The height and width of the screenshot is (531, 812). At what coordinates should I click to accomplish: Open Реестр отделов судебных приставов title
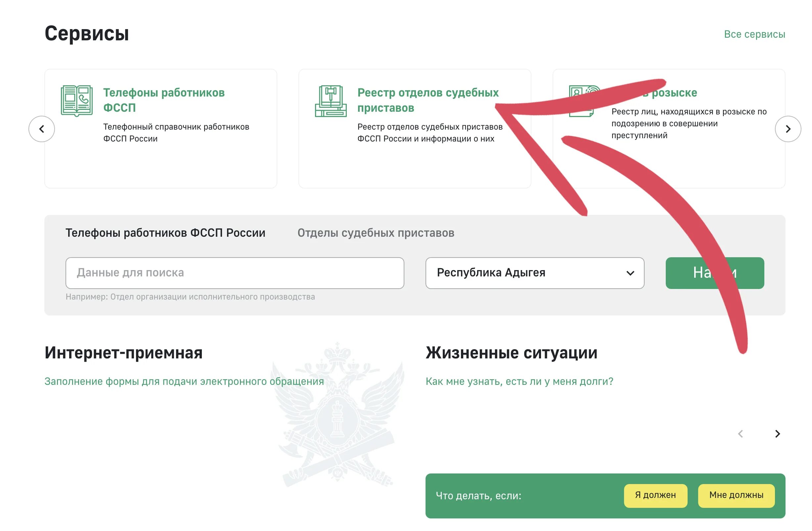coord(428,100)
